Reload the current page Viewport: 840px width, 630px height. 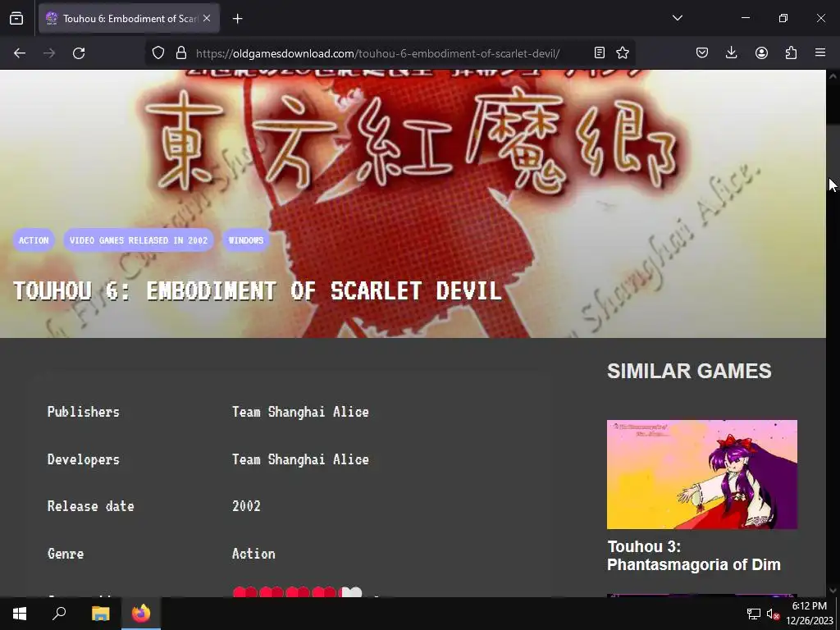tap(79, 53)
